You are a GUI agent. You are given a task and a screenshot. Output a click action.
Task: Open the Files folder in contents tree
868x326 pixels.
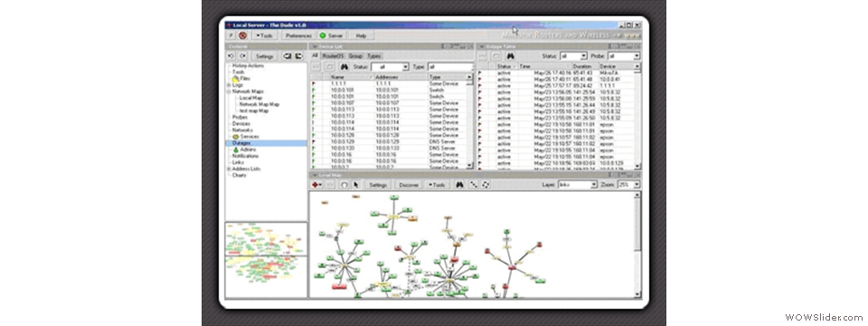[x=241, y=78]
